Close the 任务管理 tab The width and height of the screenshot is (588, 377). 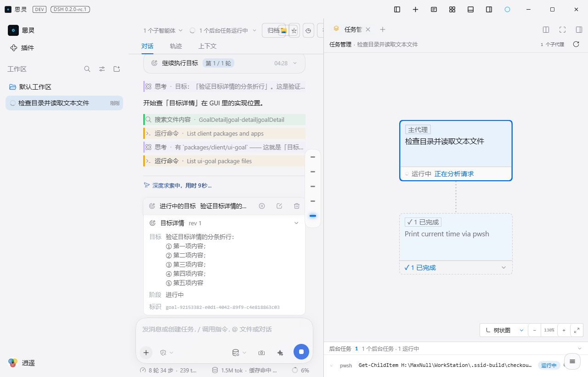(368, 29)
